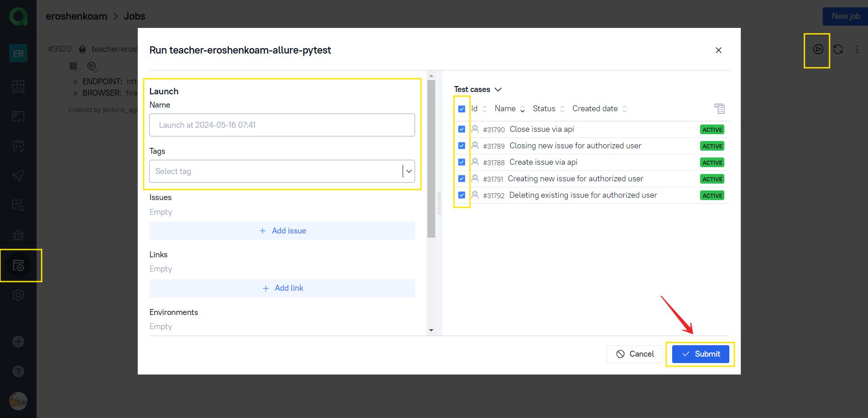The width and height of the screenshot is (868, 418).
Task: Click the plus create icon in sidebar
Action: [18, 342]
